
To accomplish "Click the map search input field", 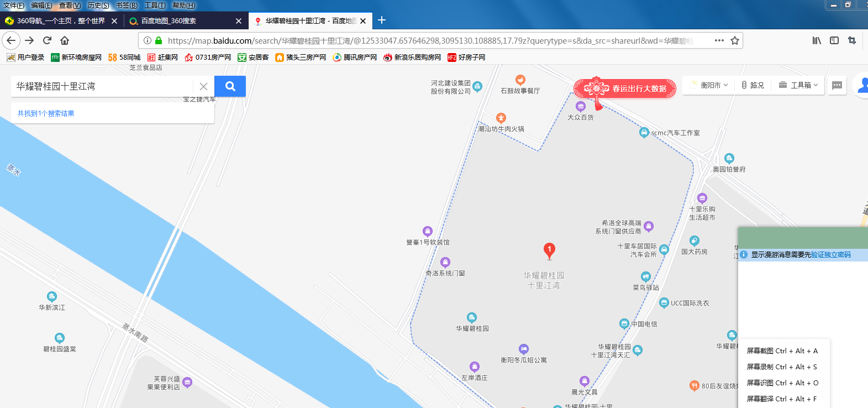I will pyautogui.click(x=102, y=86).
